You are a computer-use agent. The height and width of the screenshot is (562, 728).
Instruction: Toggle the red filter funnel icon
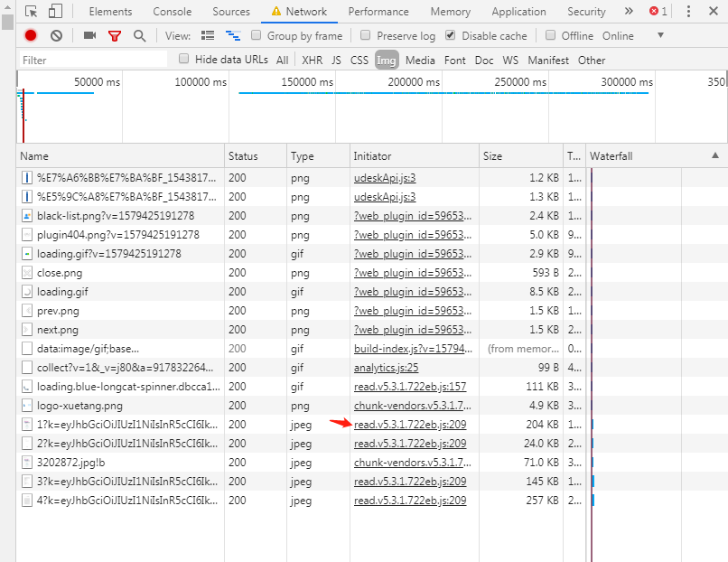click(x=115, y=35)
